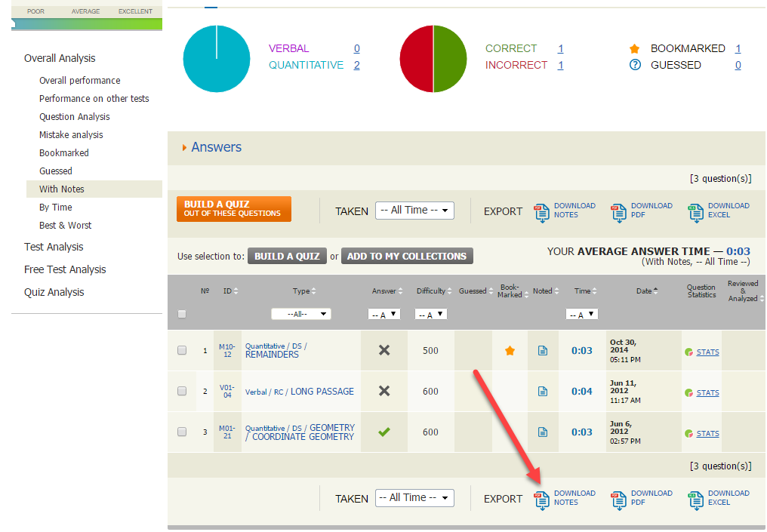The image size is (767, 532).
Task: Sort table by Date column header
Action: click(x=644, y=291)
